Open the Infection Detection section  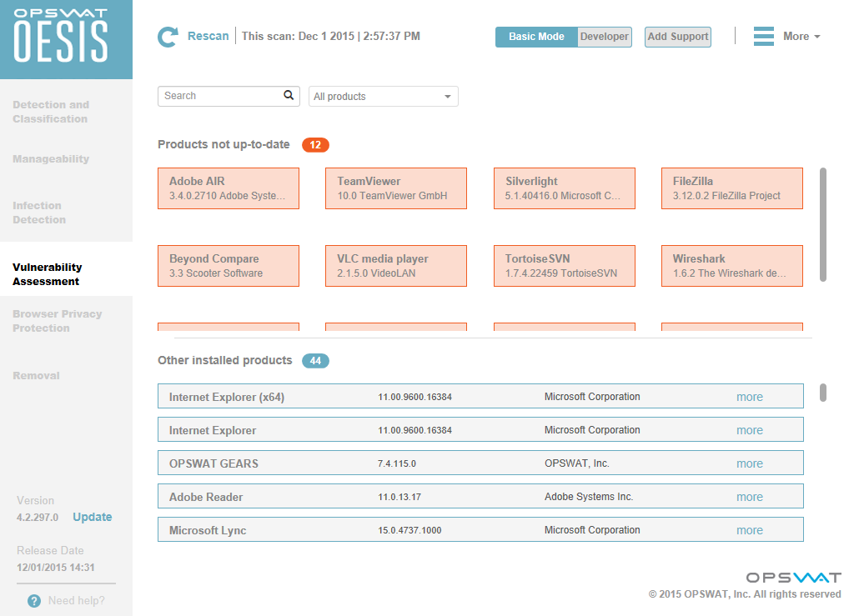(x=39, y=213)
